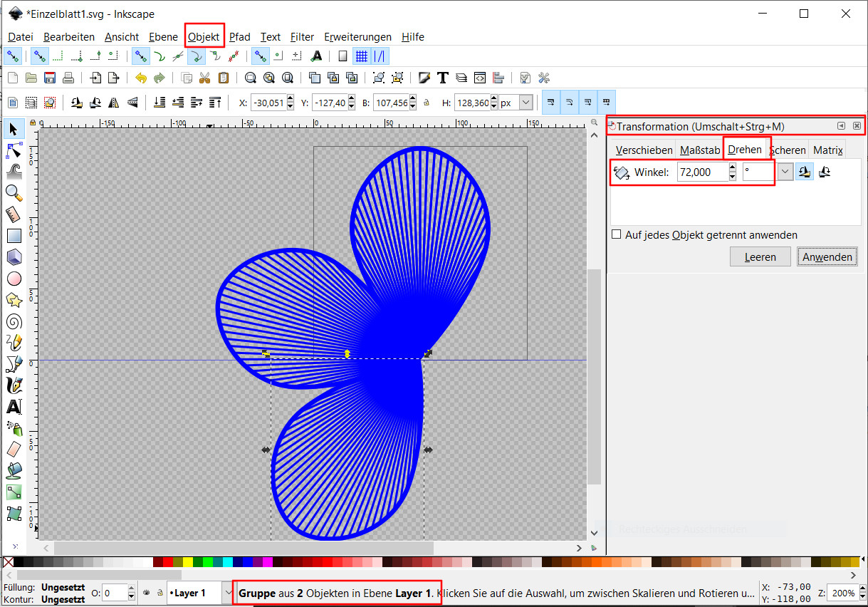
Task: Open the px unit dropdown
Action: tap(525, 103)
